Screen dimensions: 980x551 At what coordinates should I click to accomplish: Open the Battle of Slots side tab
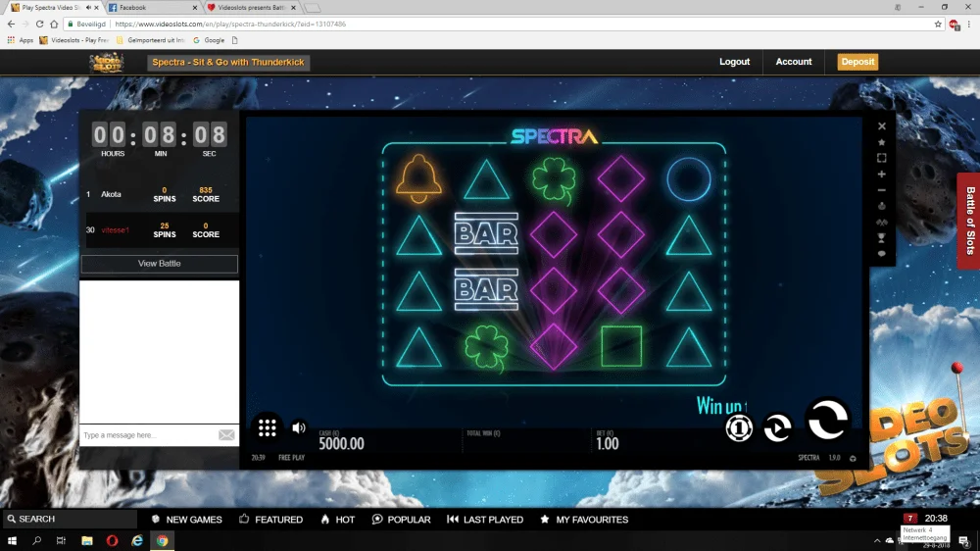pyautogui.click(x=969, y=221)
